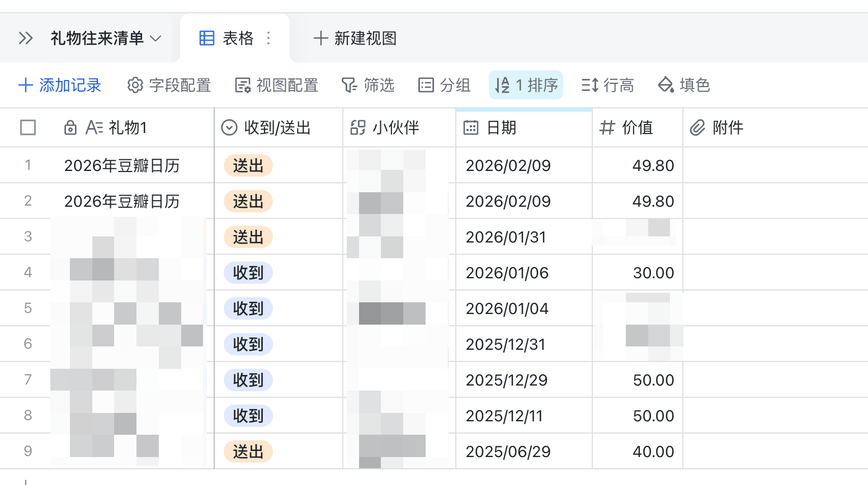Open the active 1 排序 sort settings
The height and width of the screenshot is (485, 868).
[526, 85]
